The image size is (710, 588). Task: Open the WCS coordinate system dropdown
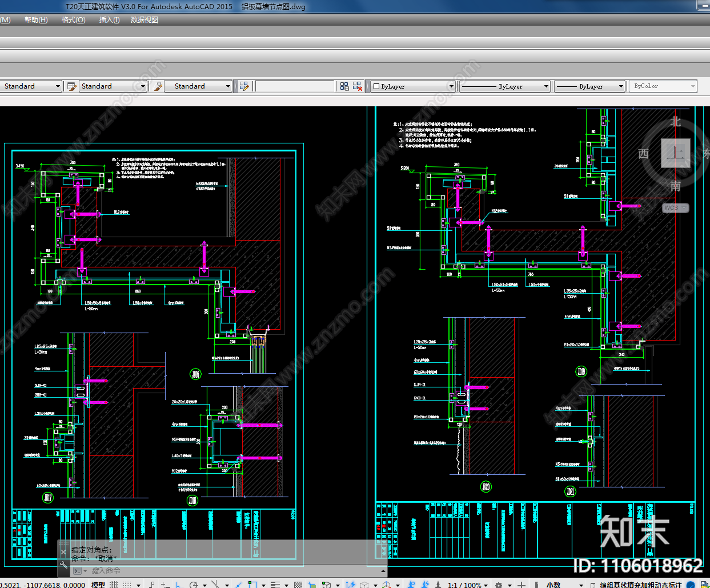[x=676, y=208]
